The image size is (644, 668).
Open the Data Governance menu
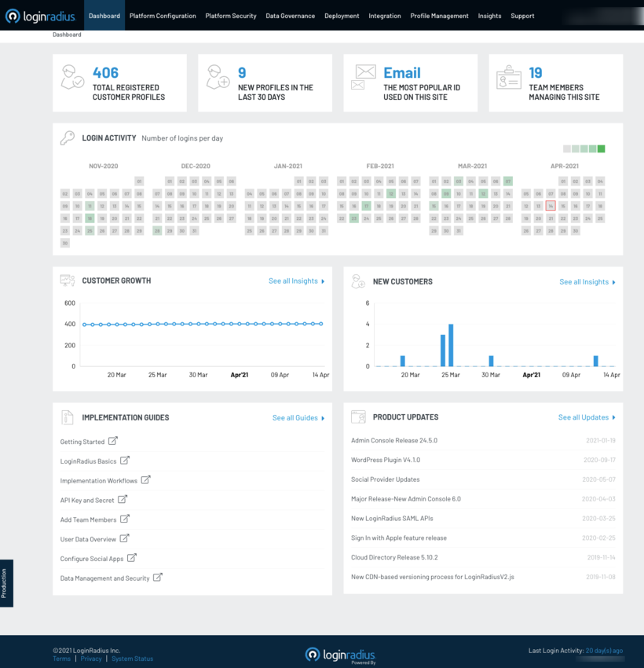pyautogui.click(x=290, y=16)
